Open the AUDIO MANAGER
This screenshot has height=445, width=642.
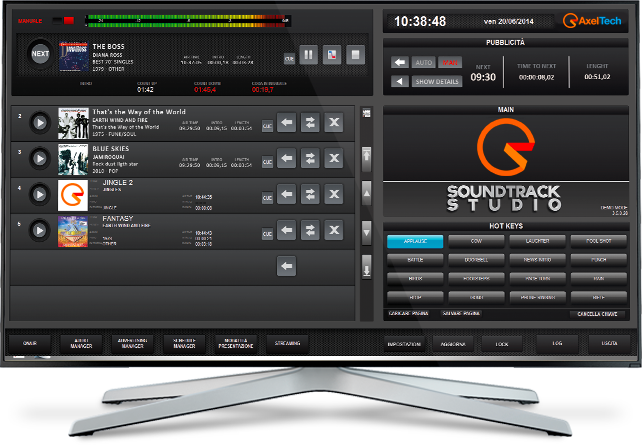pos(81,343)
